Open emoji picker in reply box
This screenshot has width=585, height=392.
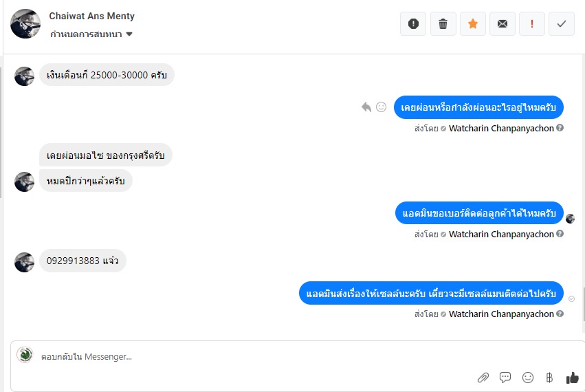tap(527, 378)
